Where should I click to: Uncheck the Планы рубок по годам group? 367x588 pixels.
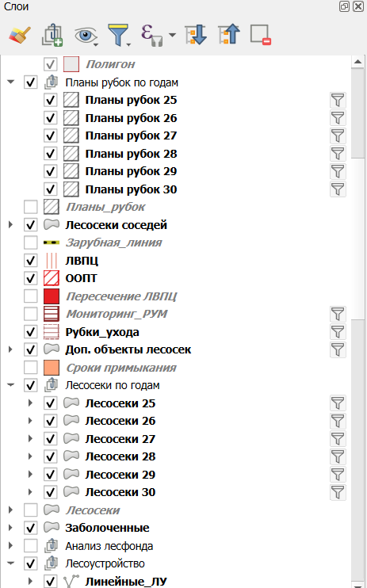pos(31,82)
